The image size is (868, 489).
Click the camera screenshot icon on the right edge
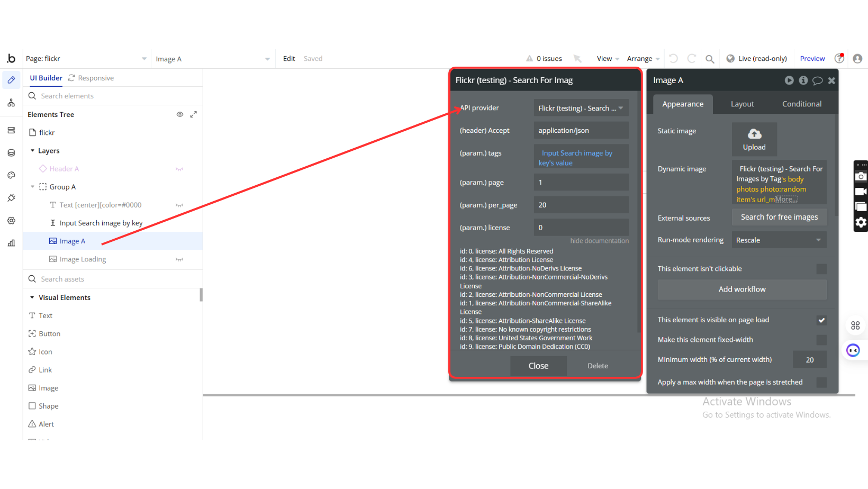[x=861, y=176]
